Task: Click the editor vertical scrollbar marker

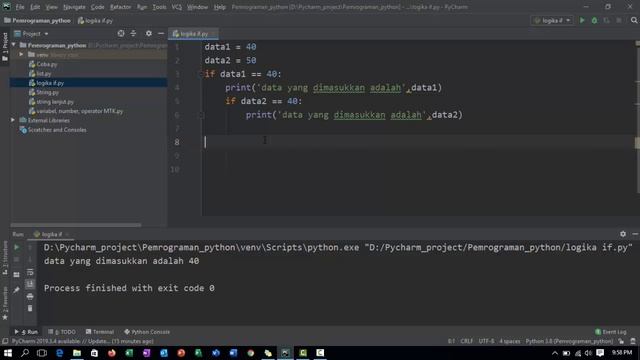Action: click(637, 143)
